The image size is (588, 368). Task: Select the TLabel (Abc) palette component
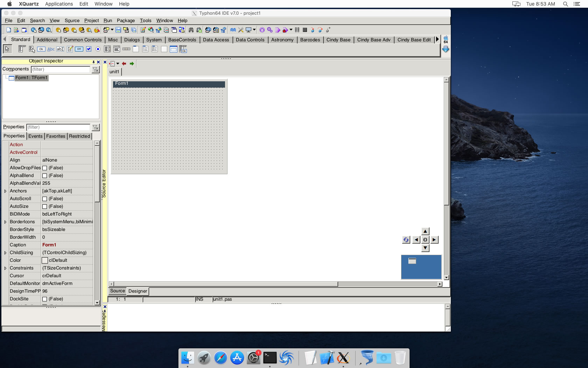pos(51,49)
